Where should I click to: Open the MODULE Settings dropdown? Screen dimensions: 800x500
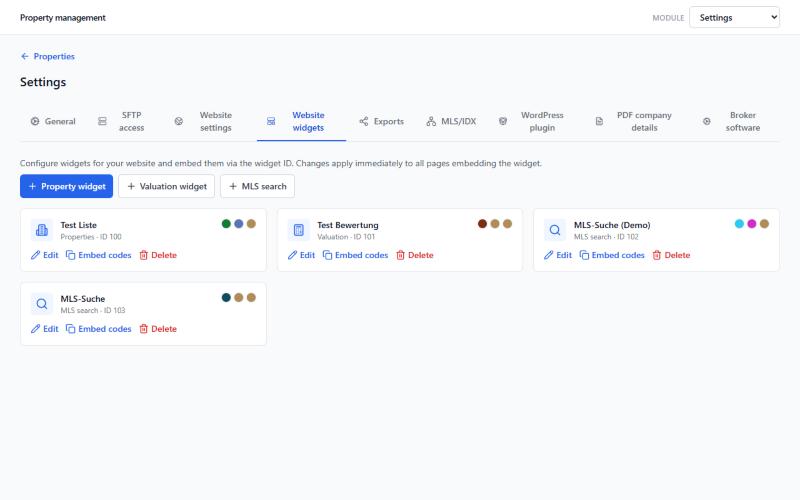tap(734, 17)
